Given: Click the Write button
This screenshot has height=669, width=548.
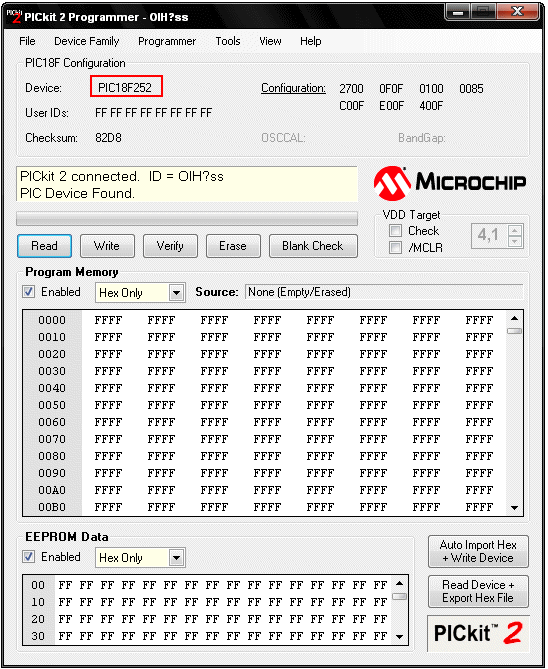Looking at the screenshot, I should click(107, 246).
